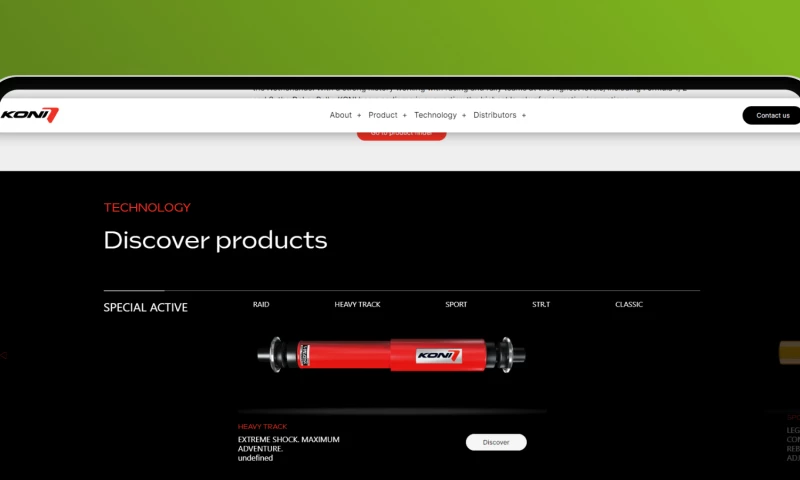Click the red HEAVY TRACK label below image

(262, 426)
